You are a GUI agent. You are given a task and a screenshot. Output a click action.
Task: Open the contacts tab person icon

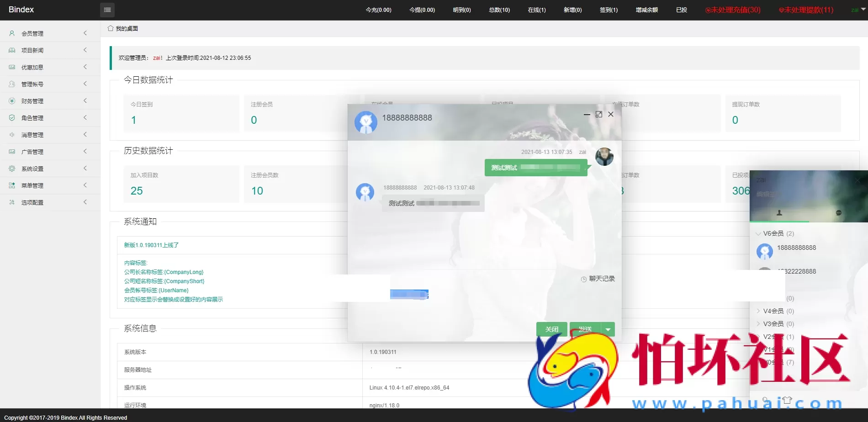coord(779,213)
